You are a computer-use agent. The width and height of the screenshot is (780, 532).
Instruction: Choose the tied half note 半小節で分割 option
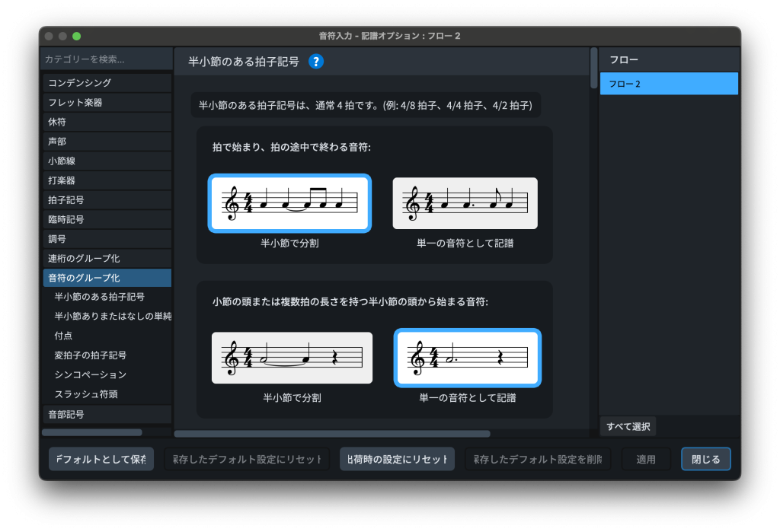[292, 358]
